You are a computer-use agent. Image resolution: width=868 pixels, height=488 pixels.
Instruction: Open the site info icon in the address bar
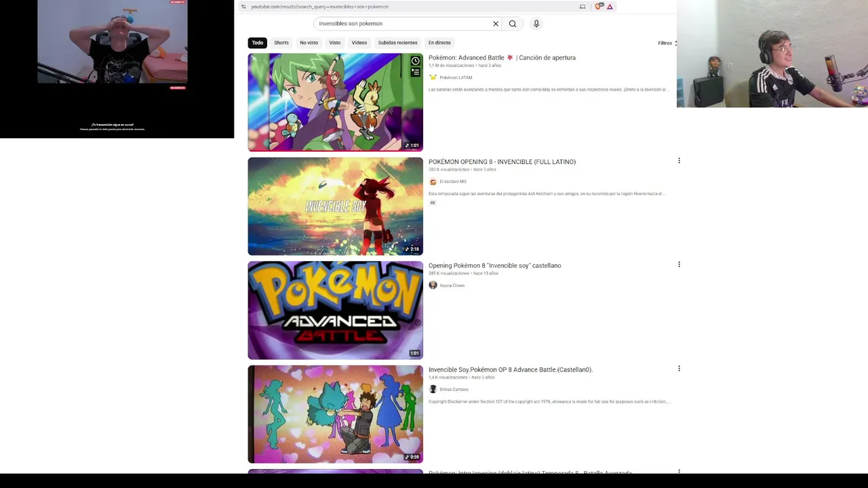tap(243, 7)
